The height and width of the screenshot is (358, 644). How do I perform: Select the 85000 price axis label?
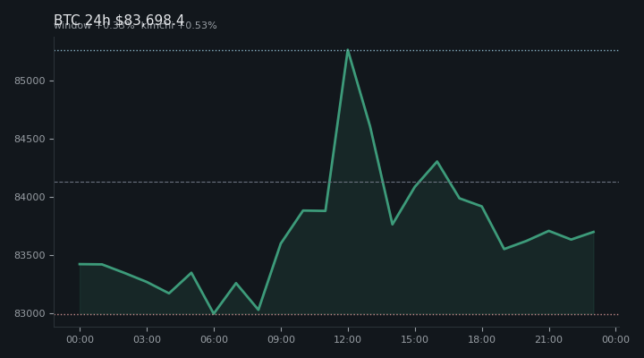pos(30,81)
